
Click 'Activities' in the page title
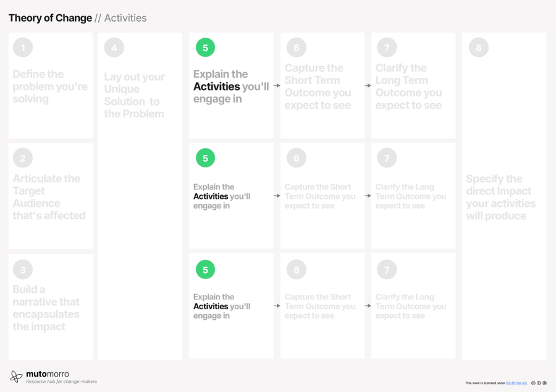tap(125, 18)
